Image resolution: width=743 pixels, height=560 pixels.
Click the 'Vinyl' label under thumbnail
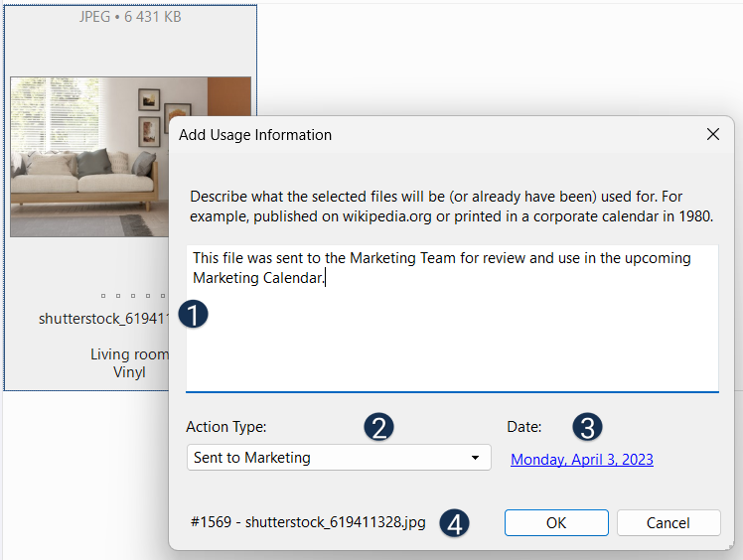(129, 372)
